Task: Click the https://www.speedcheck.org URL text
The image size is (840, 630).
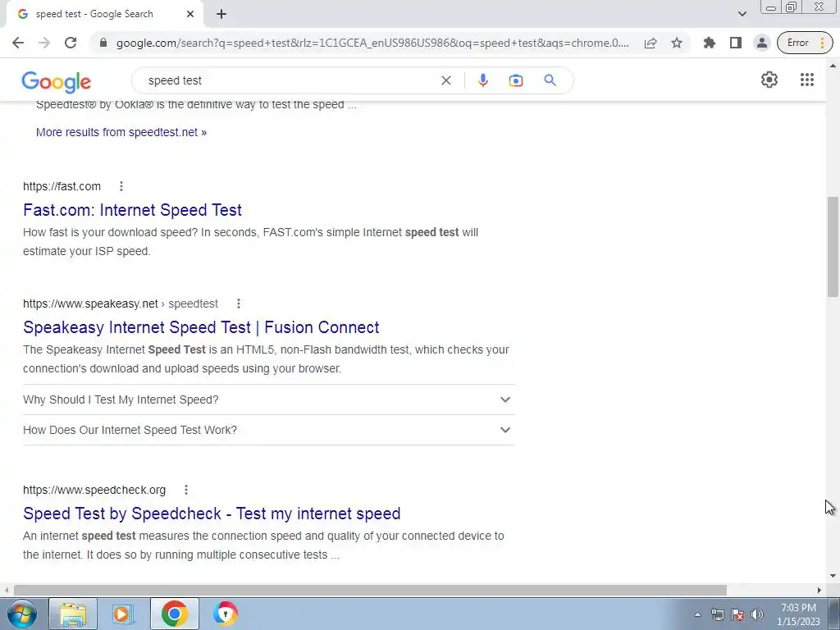Action: (x=94, y=491)
